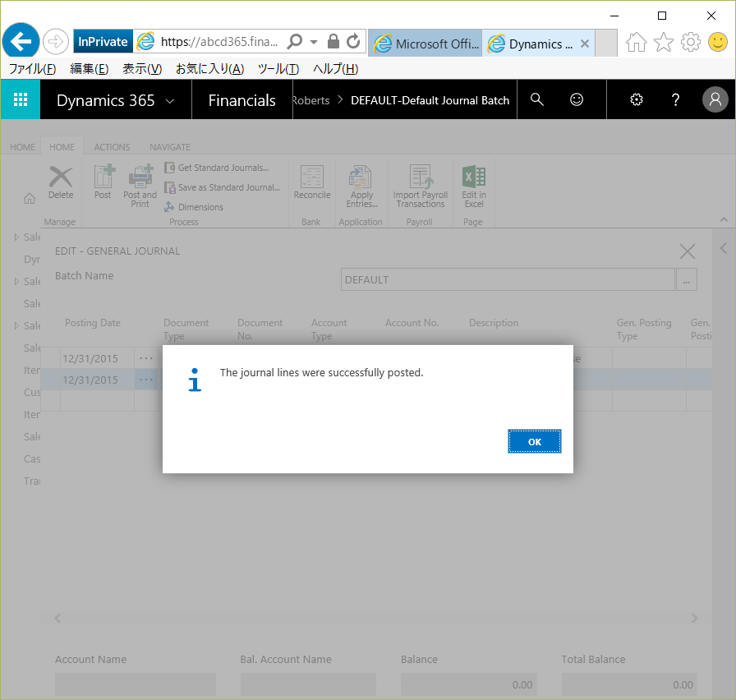
Task: Close the Dynamics browser tab
Action: 584,44
